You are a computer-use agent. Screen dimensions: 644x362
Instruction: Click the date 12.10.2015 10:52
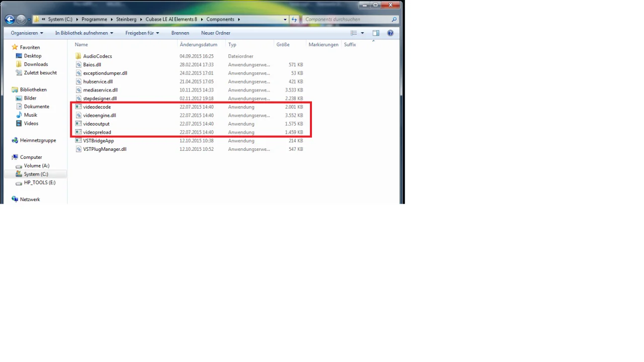point(197,149)
